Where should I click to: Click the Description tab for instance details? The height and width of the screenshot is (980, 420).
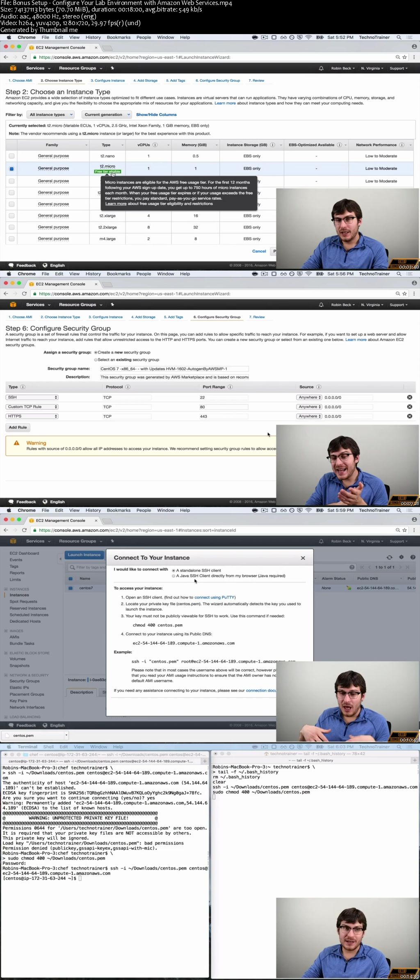pyautogui.click(x=82, y=692)
